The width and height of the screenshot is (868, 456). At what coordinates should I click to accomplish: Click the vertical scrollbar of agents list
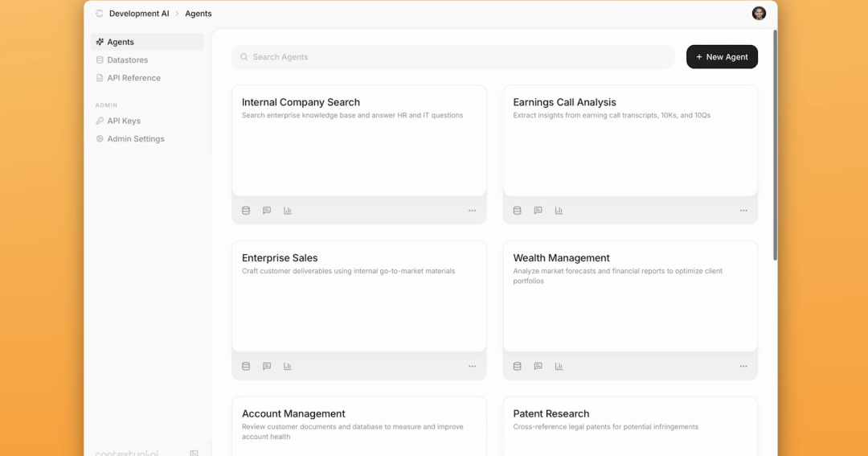click(x=775, y=146)
